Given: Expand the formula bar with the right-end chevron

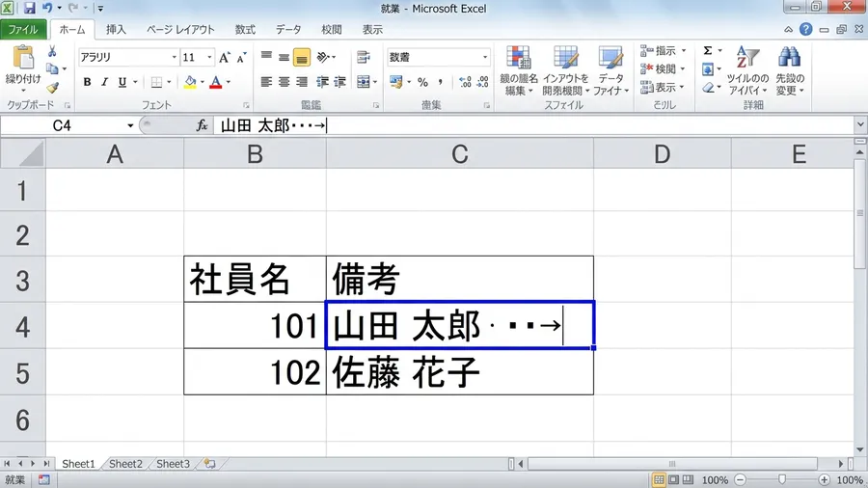Looking at the screenshot, I should pos(860,125).
